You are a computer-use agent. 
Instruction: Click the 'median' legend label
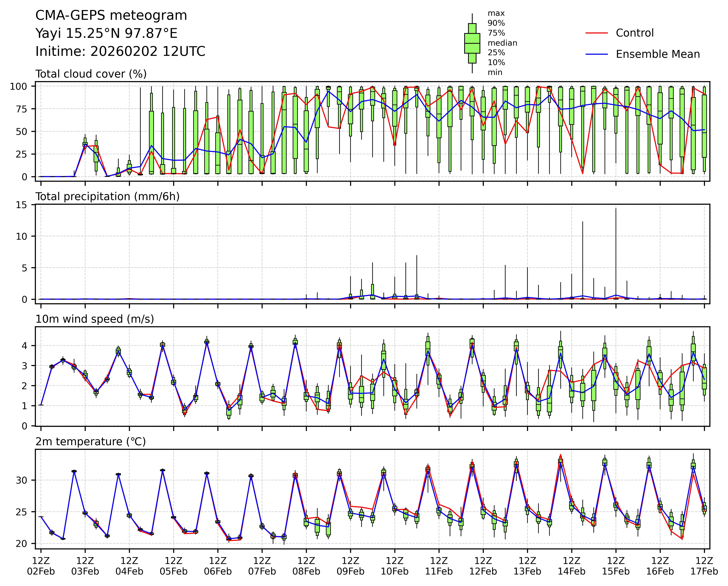click(x=502, y=43)
